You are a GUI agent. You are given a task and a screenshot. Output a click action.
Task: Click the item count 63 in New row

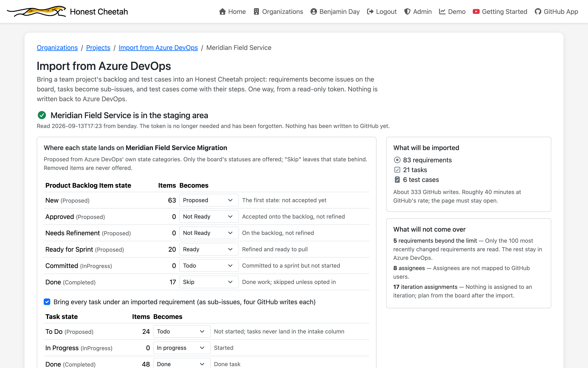point(172,200)
